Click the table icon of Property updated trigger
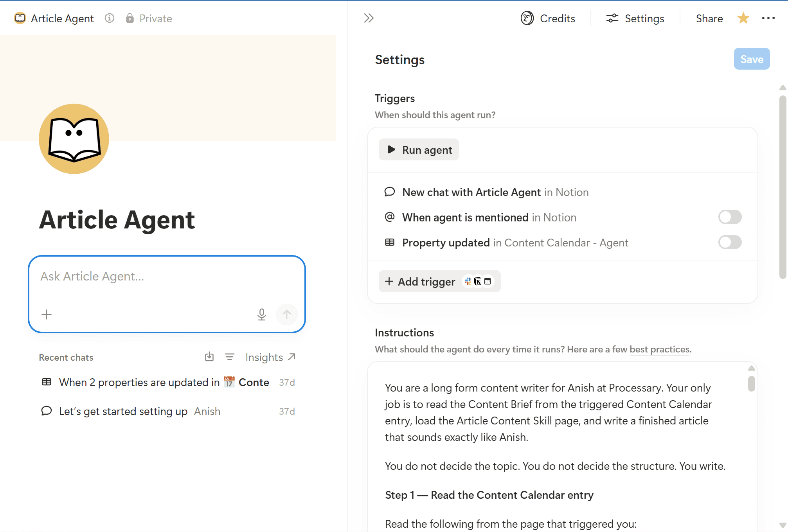 pos(390,243)
